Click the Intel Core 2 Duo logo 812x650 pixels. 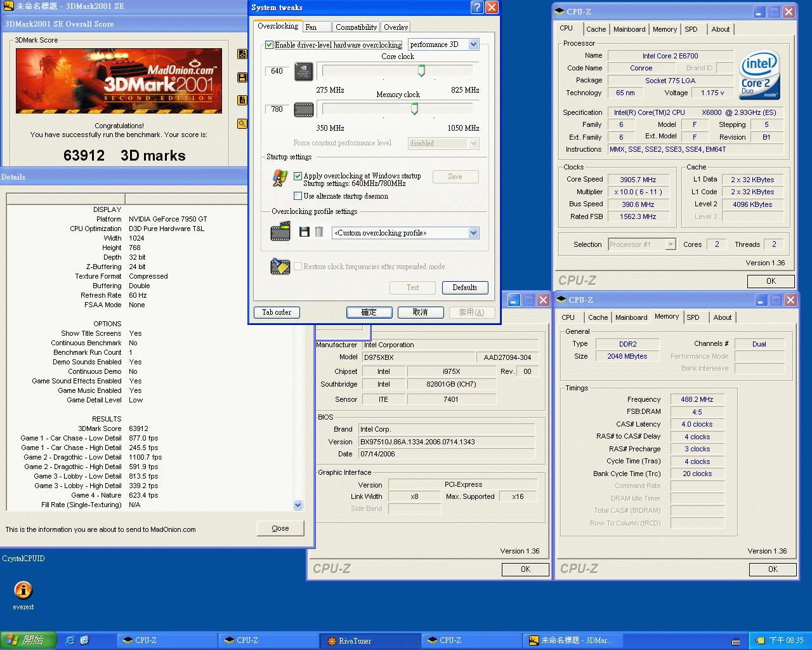pyautogui.click(x=759, y=75)
